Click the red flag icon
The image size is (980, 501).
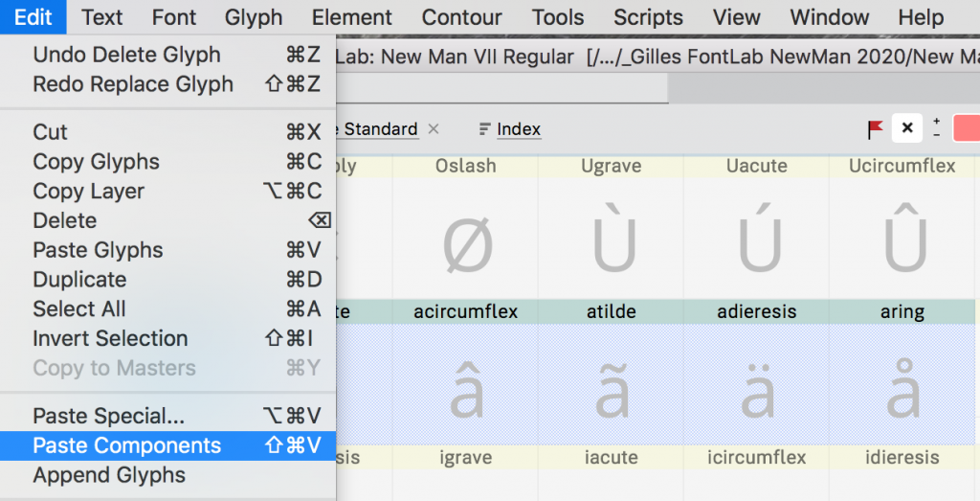click(875, 128)
